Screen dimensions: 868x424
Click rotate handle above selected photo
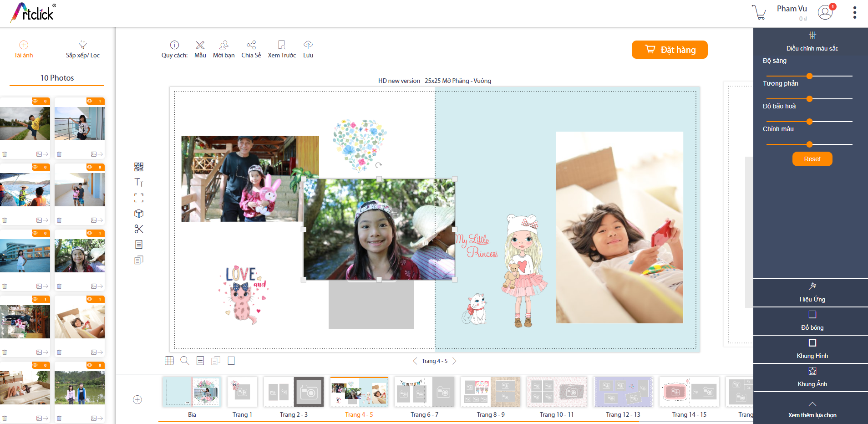point(379,165)
